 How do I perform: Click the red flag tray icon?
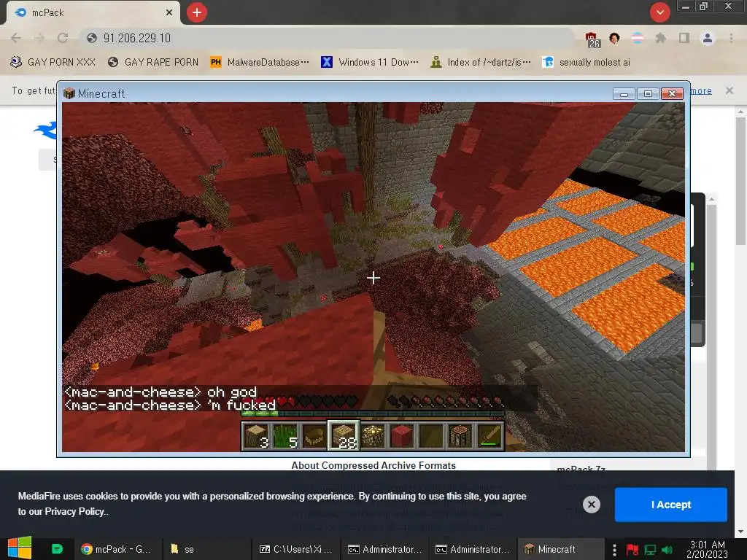[632, 550]
